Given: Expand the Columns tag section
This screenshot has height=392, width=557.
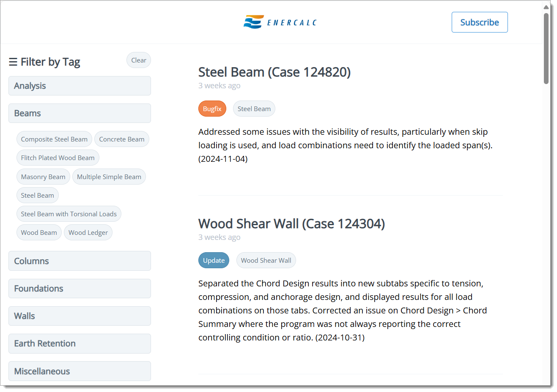Looking at the screenshot, I should point(80,261).
